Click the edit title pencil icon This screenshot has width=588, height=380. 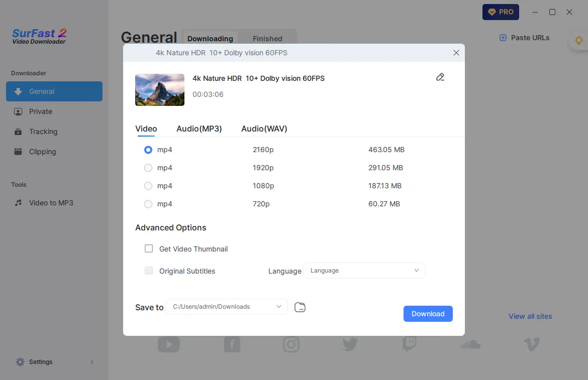(x=440, y=77)
